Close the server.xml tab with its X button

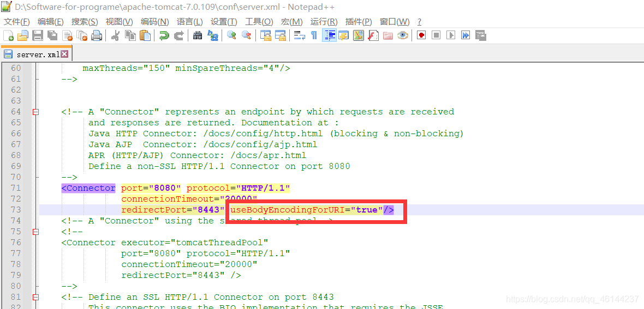(x=64, y=54)
